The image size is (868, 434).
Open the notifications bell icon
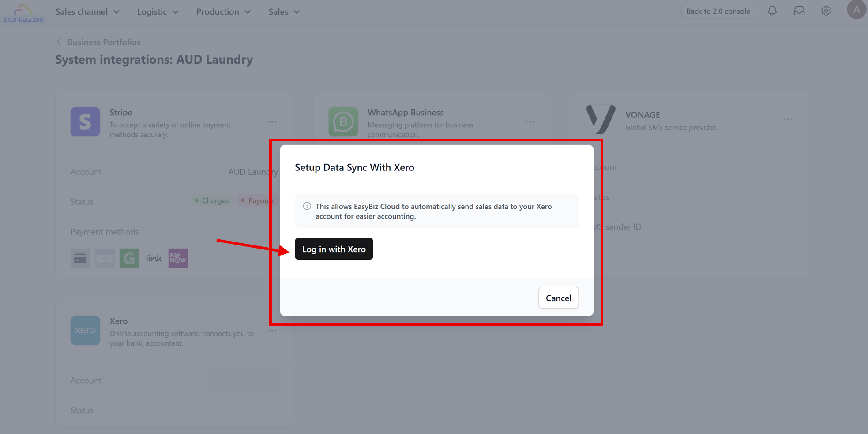click(x=772, y=11)
